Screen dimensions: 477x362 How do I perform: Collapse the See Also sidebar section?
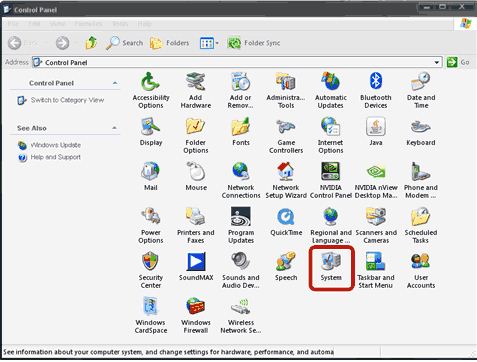click(115, 128)
